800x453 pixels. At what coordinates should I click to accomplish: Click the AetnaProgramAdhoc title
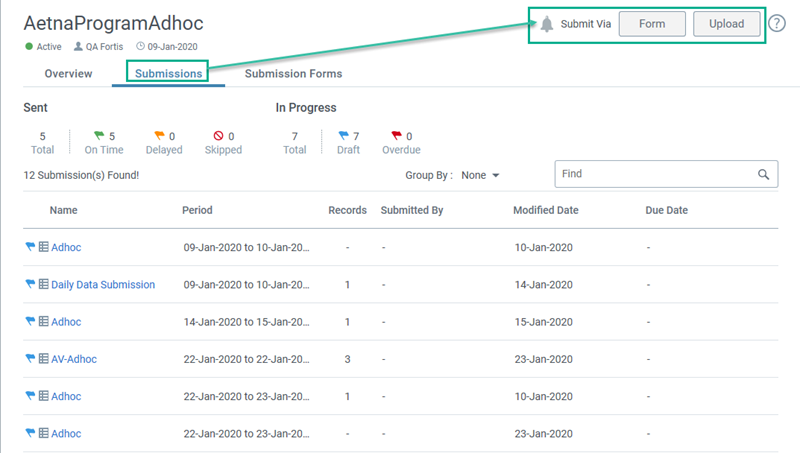point(113,23)
